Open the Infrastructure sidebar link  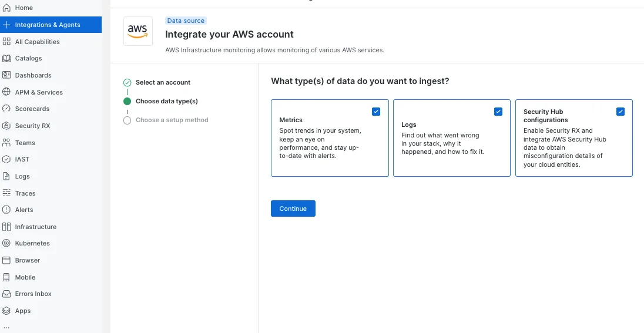36,227
